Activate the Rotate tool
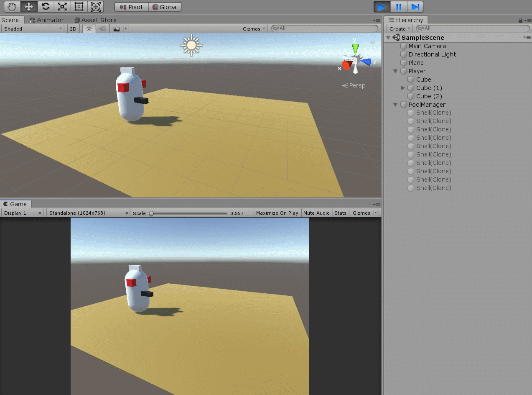Image resolution: width=532 pixels, height=395 pixels. [45, 6]
